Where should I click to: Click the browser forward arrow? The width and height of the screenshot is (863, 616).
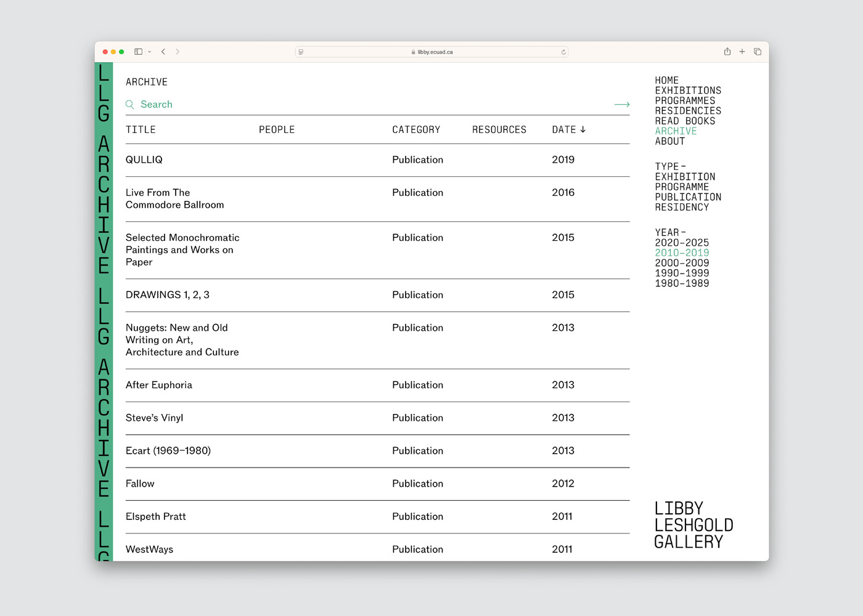coord(178,52)
